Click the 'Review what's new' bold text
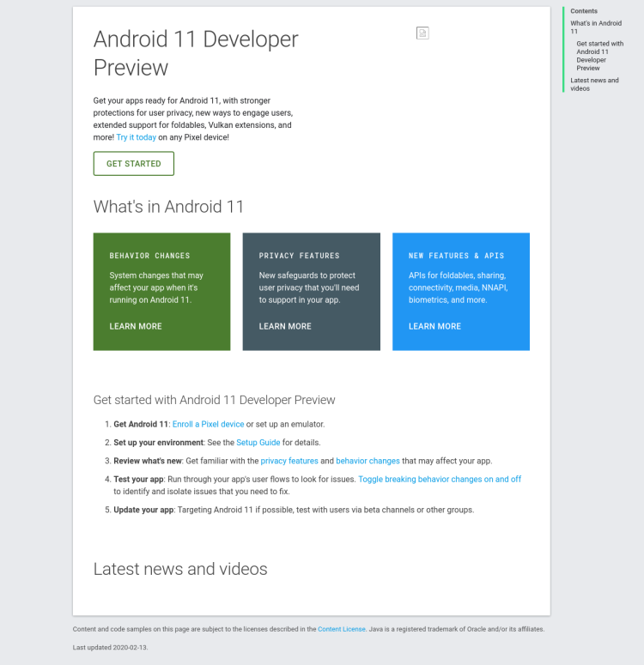The image size is (644, 665). pyautogui.click(x=148, y=461)
